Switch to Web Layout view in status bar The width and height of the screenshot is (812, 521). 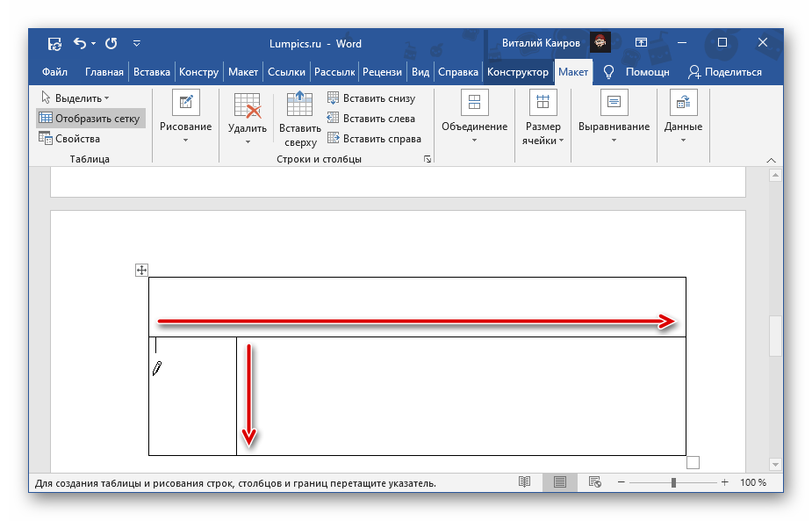pyautogui.click(x=594, y=482)
